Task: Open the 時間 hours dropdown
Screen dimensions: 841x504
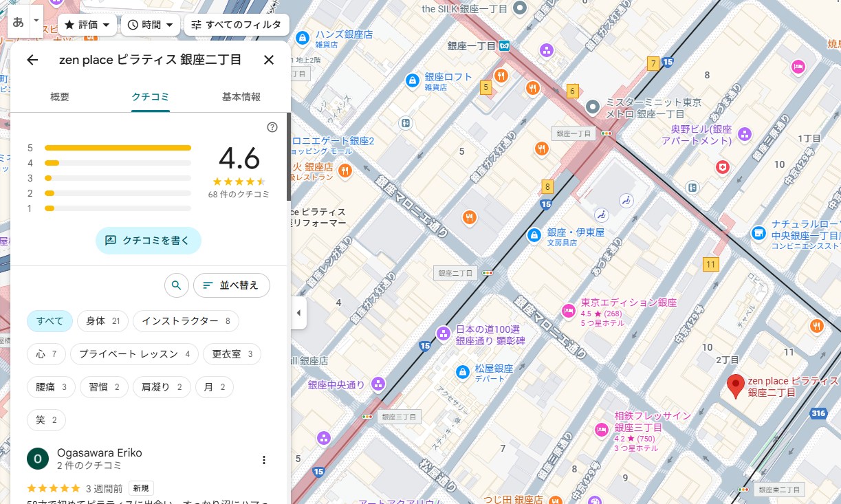Action: point(151,25)
